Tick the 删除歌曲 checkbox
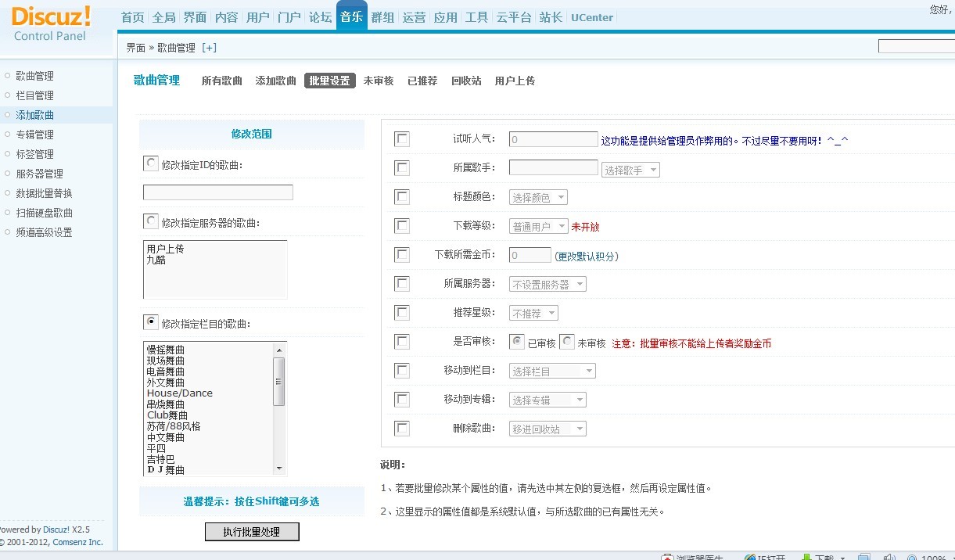 click(x=402, y=428)
